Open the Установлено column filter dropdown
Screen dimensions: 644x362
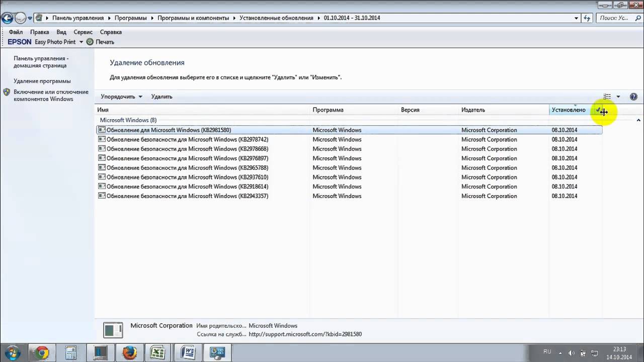[x=598, y=110]
